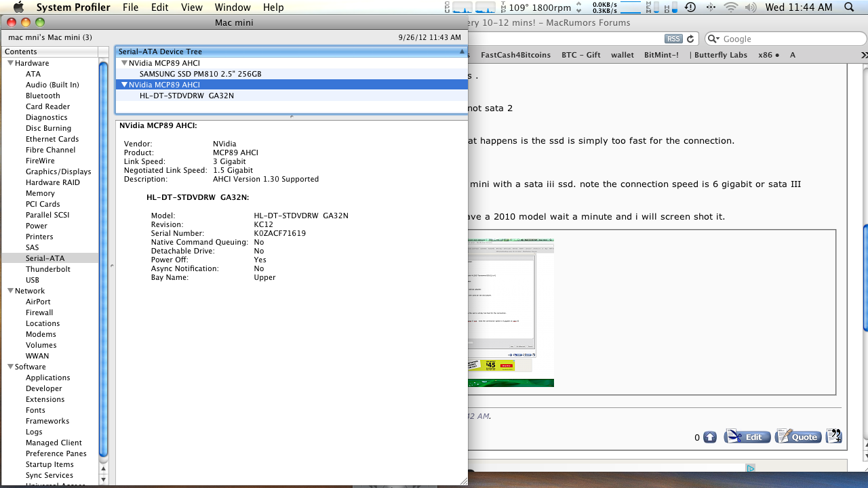Open the x86 bookmark
The height and width of the screenshot is (488, 868).
click(768, 55)
